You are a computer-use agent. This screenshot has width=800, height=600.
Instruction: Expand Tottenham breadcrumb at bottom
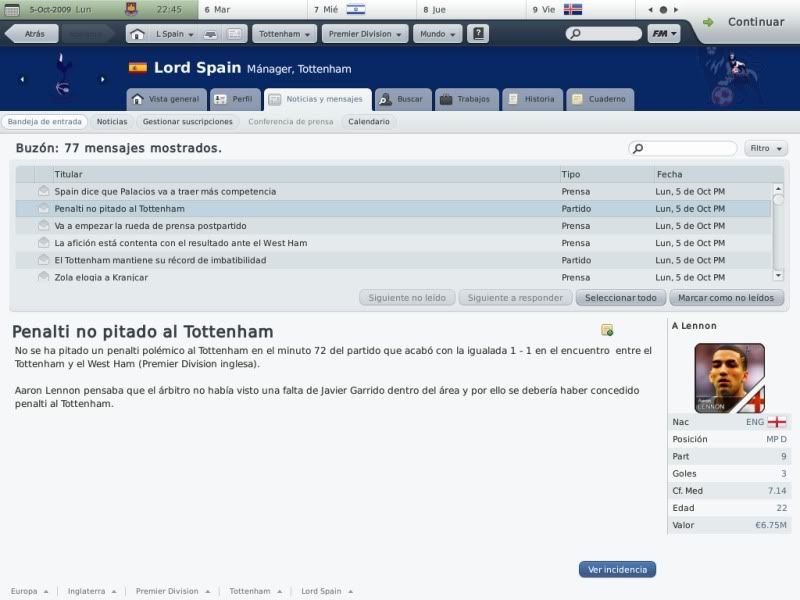point(255,591)
